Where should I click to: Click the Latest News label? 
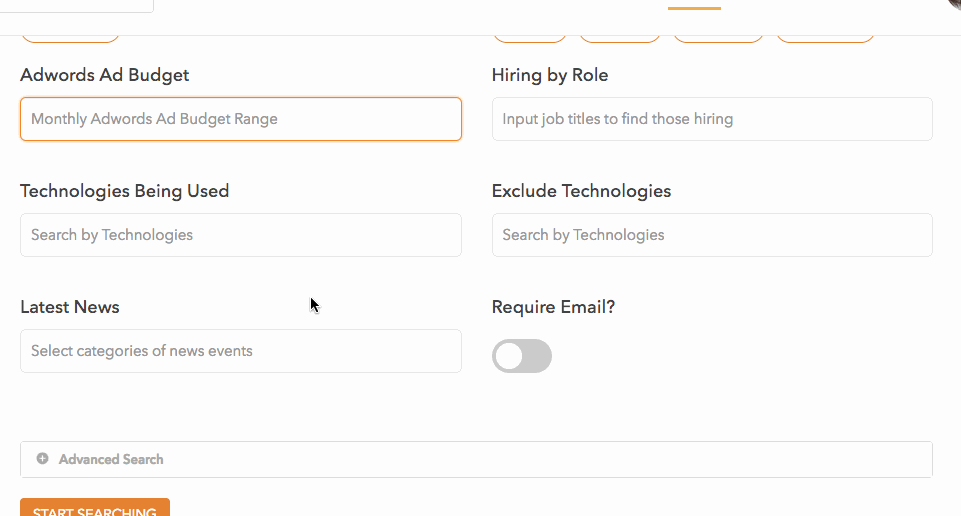click(70, 307)
